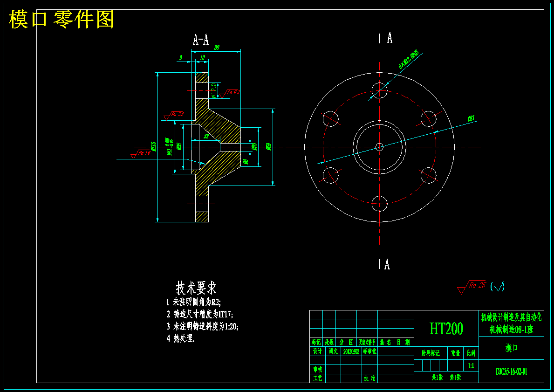554x392 pixels.
Task: Click "机械设计制造及其自动化" in the title block
Action: [x=511, y=317]
